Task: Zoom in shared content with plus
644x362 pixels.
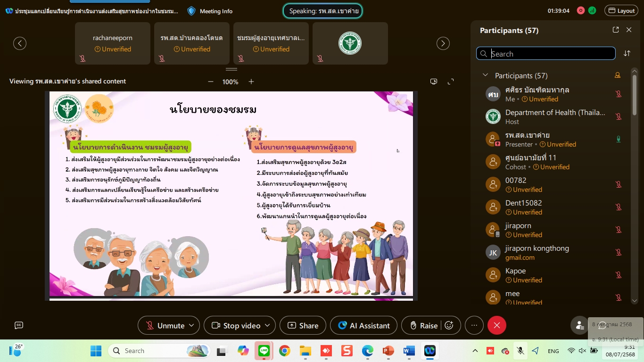Action: coord(251,82)
